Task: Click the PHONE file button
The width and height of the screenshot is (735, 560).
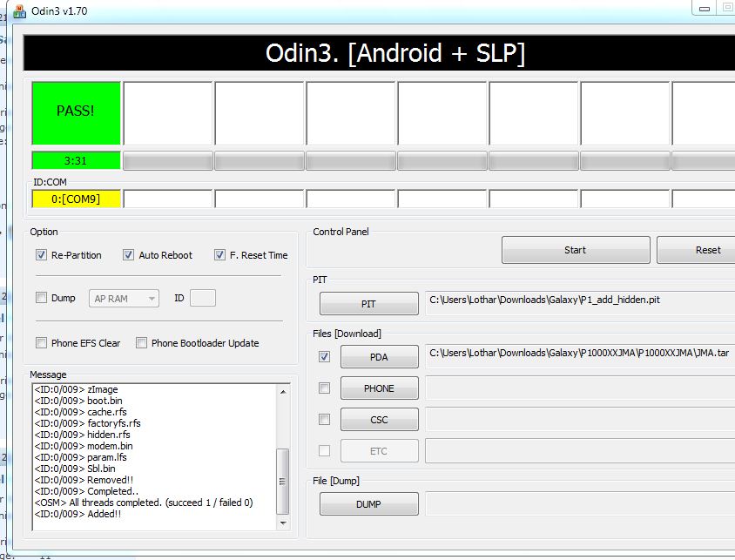Action: [x=379, y=388]
